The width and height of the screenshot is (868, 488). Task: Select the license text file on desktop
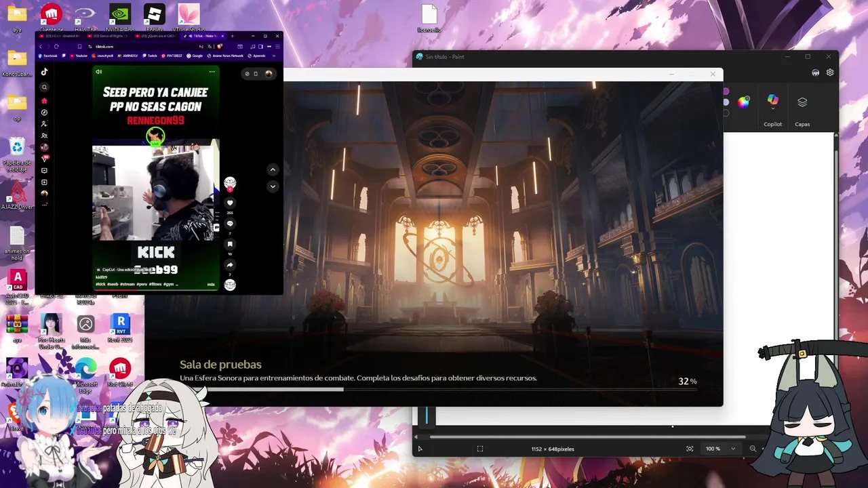(429, 18)
